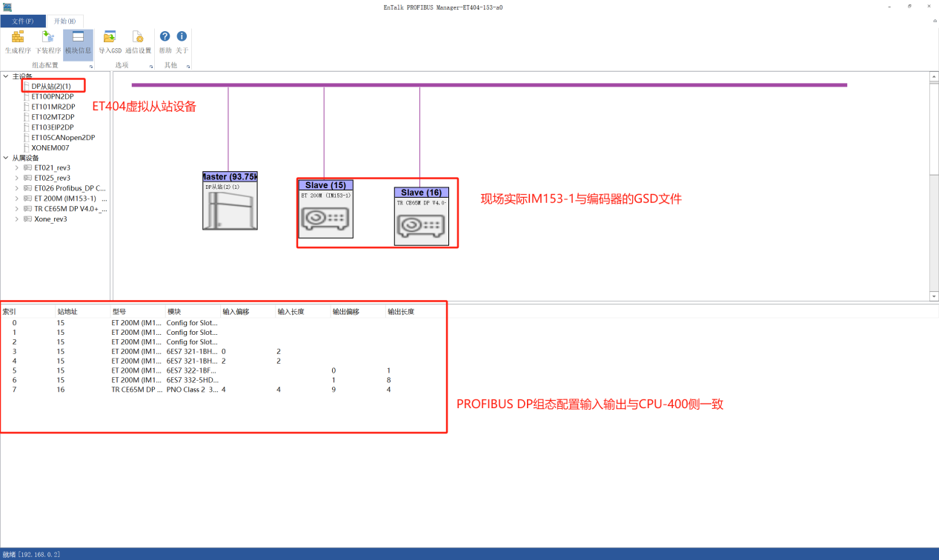
Task: Collapse the 主设备 tree node
Action: click(x=6, y=76)
